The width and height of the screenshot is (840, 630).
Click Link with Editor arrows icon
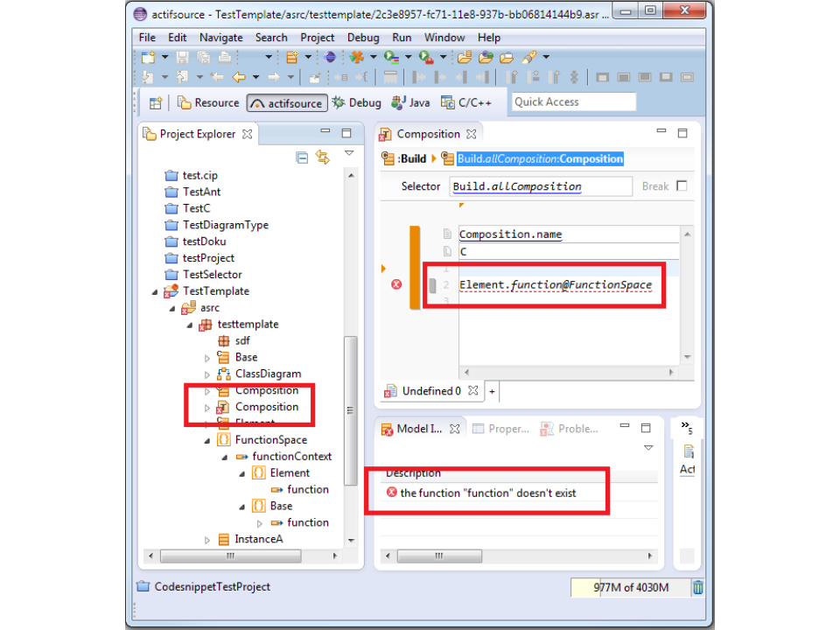[x=323, y=157]
